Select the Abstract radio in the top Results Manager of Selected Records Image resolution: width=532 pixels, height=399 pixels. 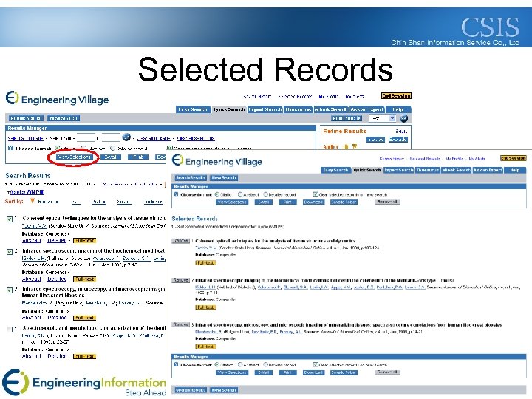coord(240,194)
